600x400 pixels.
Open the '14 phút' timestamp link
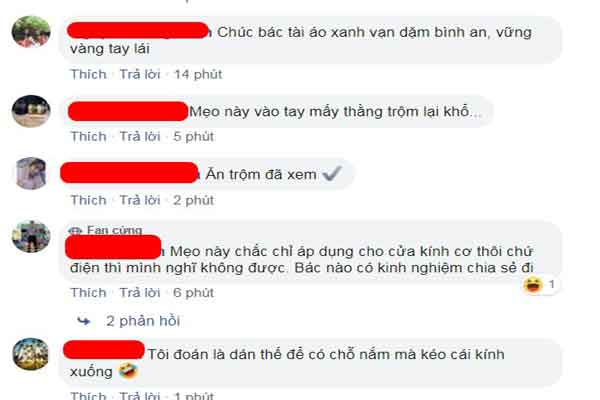(x=198, y=74)
